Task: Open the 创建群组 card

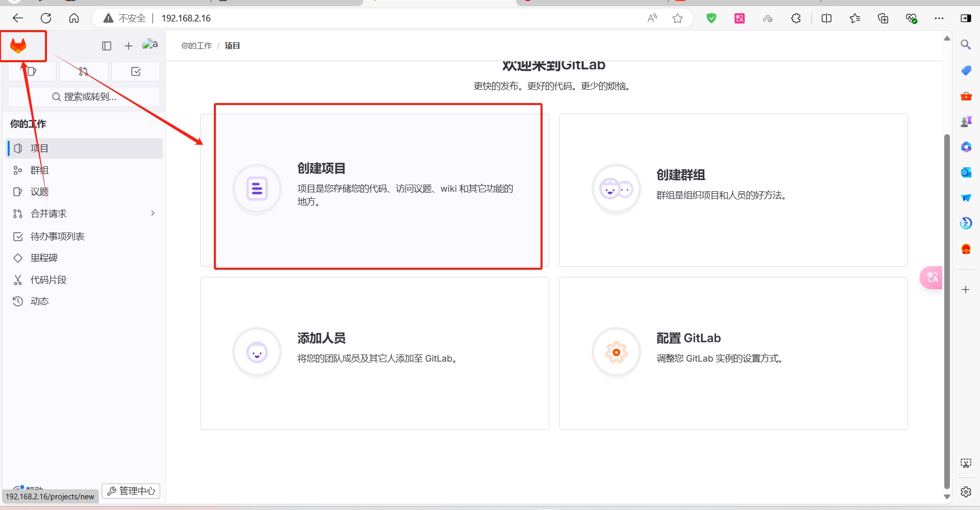Action: (x=733, y=190)
